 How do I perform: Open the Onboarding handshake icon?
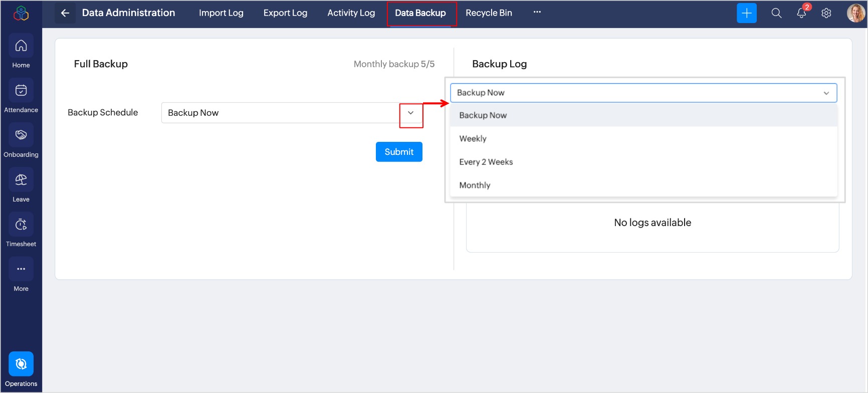pos(21,135)
